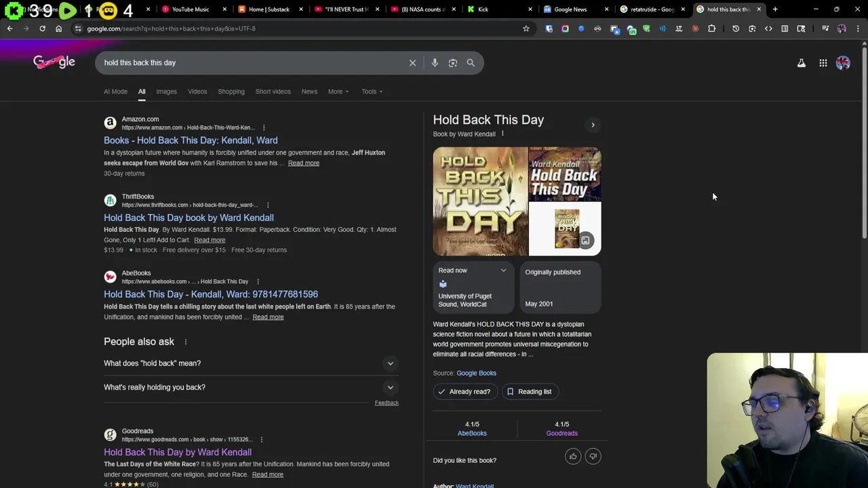Expand the knowledge panel right arrow
The width and height of the screenshot is (868, 488).
pyautogui.click(x=593, y=125)
